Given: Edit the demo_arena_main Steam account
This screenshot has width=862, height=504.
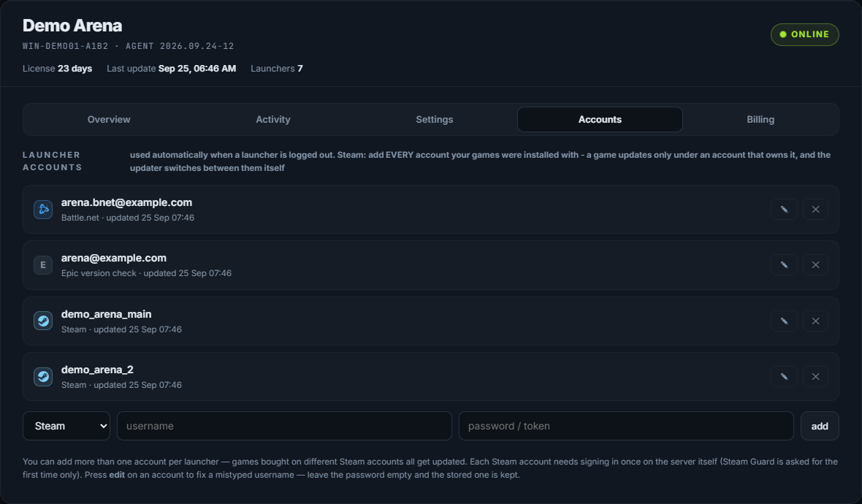Looking at the screenshot, I should tap(784, 321).
